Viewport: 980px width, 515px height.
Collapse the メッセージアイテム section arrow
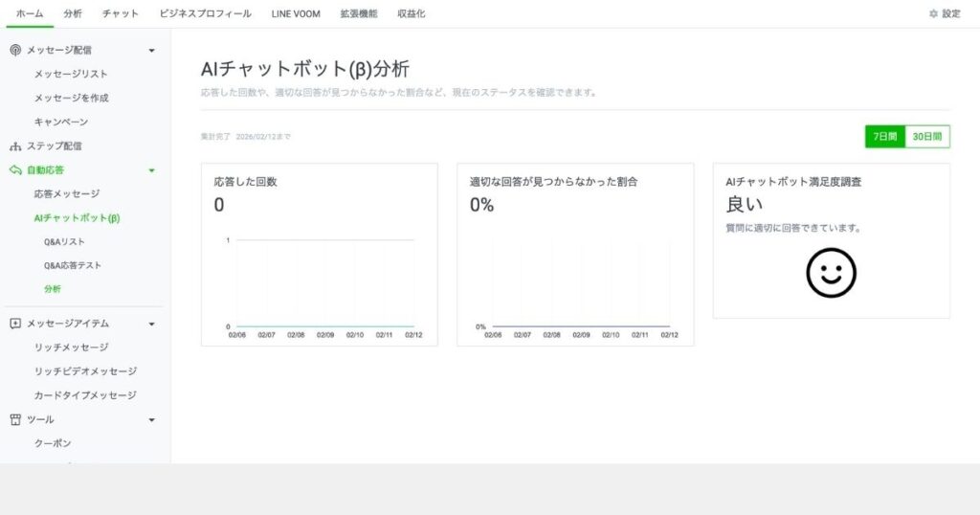coord(151,324)
